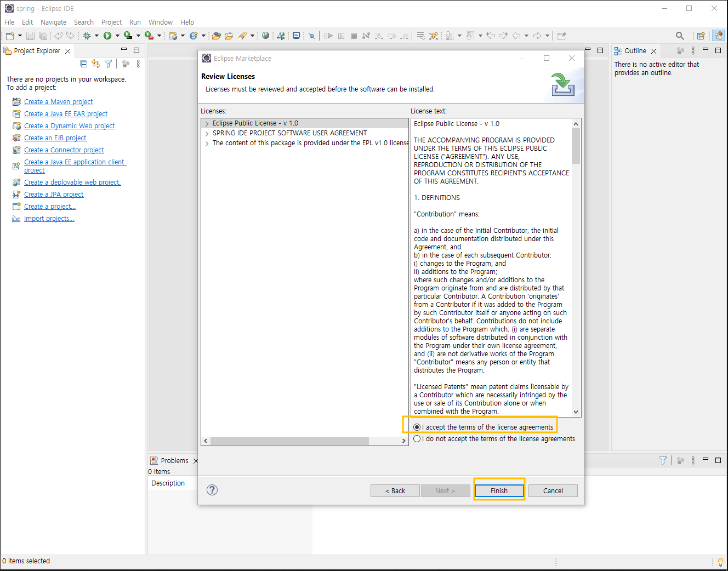Click the Coverage run icon

point(128,36)
